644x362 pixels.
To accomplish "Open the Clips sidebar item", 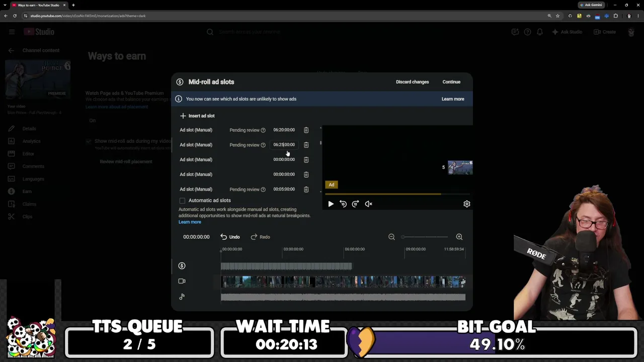I will [x=27, y=217].
